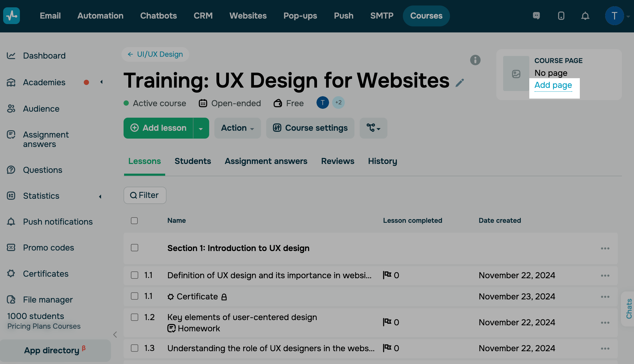Click the chat message icon in top bar
This screenshot has height=364, width=634.
pos(536,16)
